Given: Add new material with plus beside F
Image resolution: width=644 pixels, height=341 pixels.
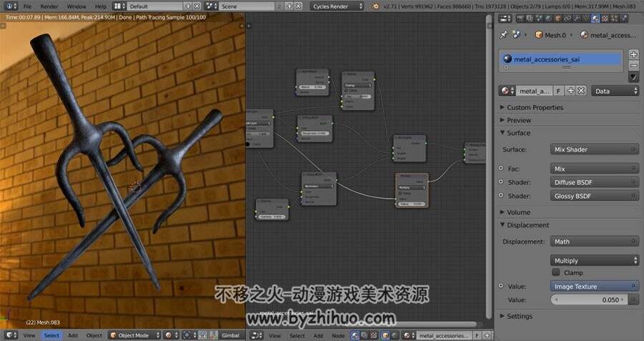Looking at the screenshot, I should tap(570, 91).
